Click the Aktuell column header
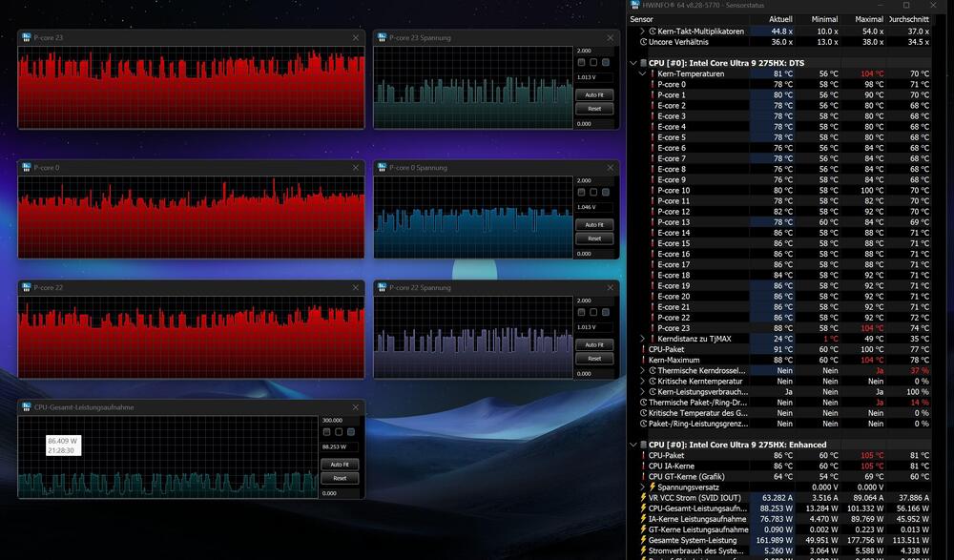This screenshot has width=954, height=560. [x=780, y=19]
